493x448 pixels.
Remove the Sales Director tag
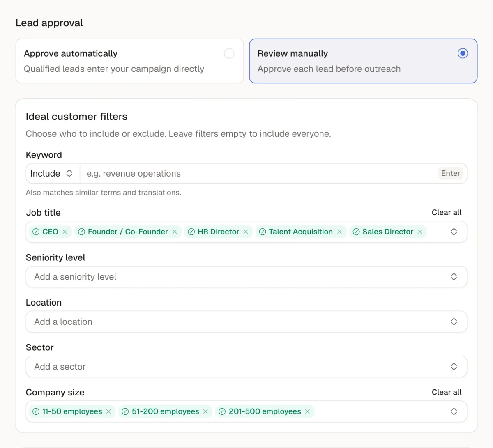(420, 232)
